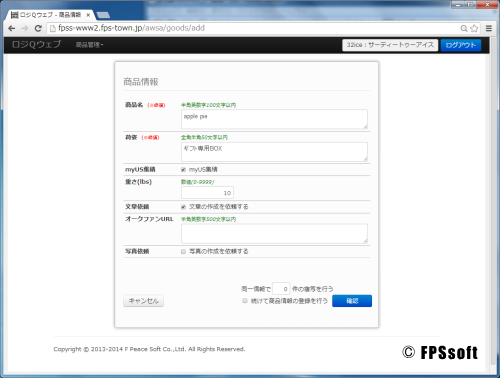The image size is (500, 378).
Task: Go back with the browser back arrow
Action: [12, 28]
